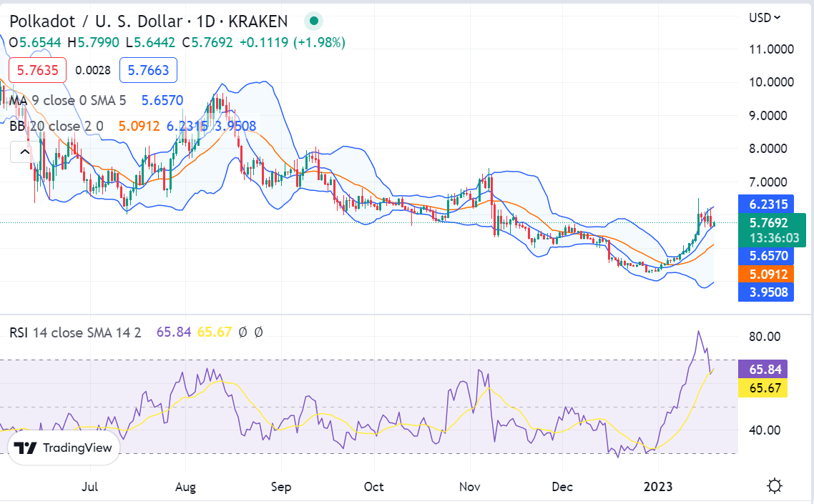Open chart settings gear icon
The width and height of the screenshot is (814, 504).
pos(775,486)
